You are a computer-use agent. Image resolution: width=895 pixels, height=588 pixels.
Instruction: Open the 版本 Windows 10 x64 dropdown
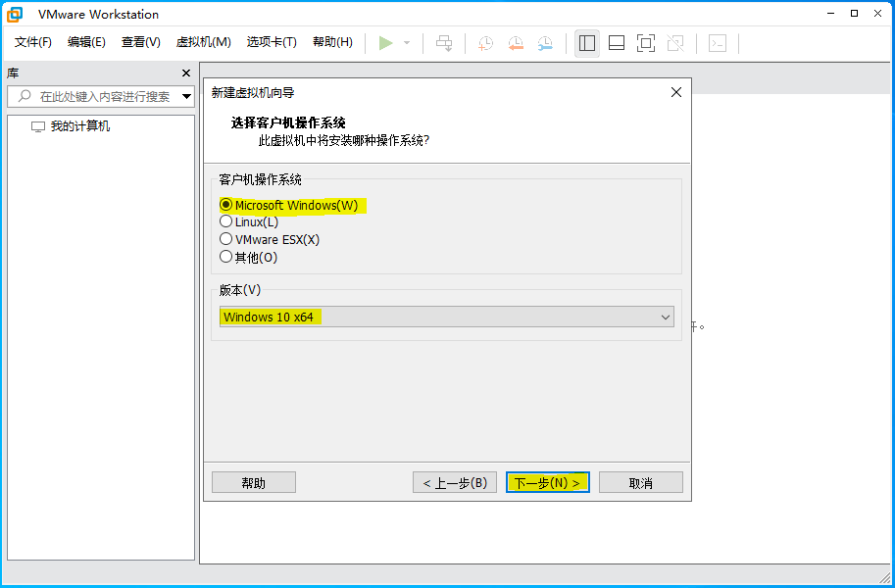tap(447, 317)
